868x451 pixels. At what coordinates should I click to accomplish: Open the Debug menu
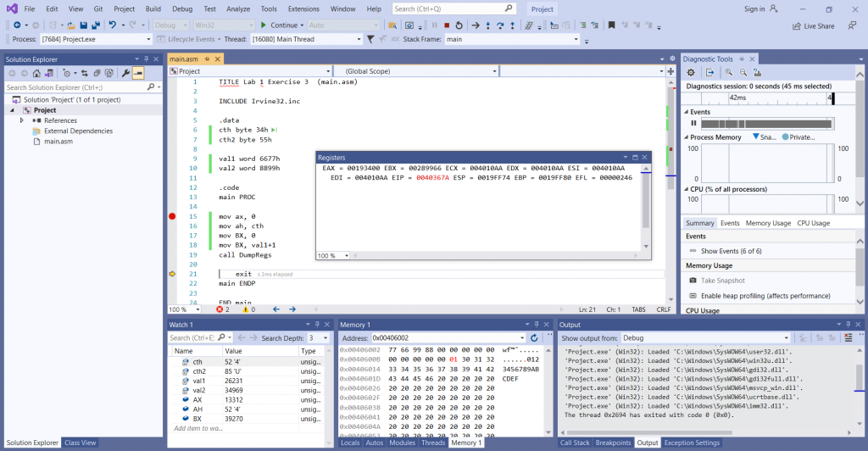click(182, 8)
